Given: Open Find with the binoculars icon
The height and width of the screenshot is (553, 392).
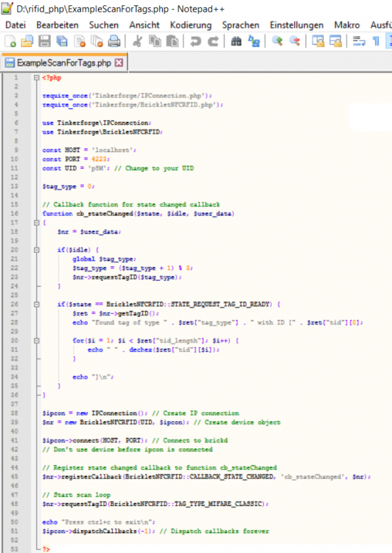Looking at the screenshot, I should 237,41.
